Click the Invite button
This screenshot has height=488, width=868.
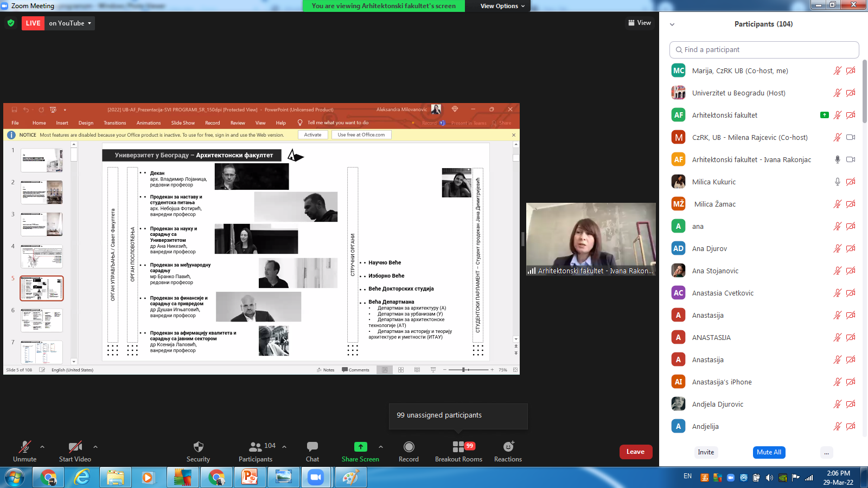click(706, 452)
